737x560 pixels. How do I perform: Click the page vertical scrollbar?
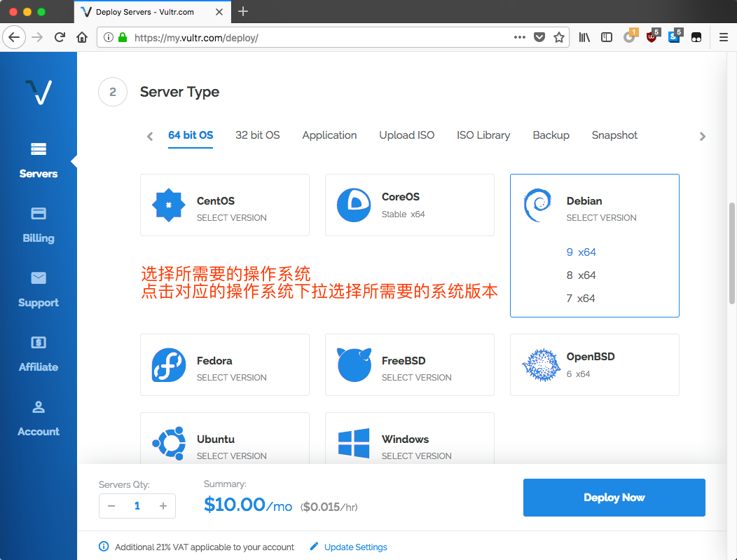[x=731, y=253]
